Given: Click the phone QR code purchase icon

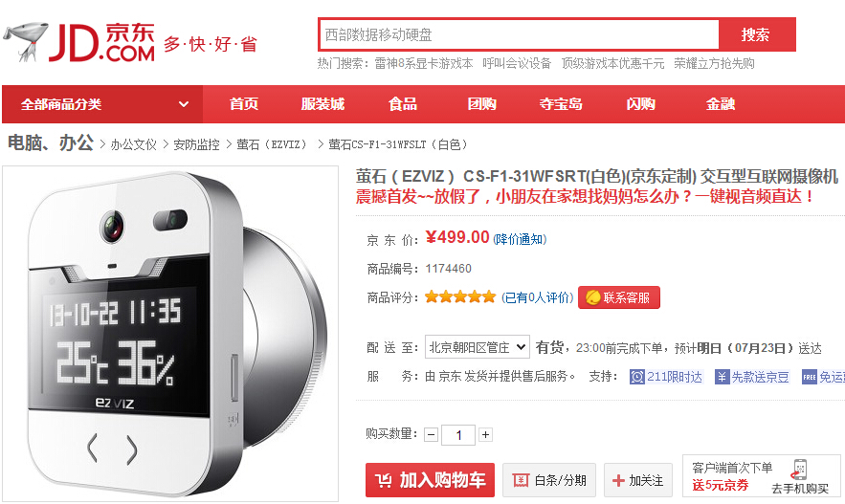Looking at the screenshot, I should click(800, 470).
